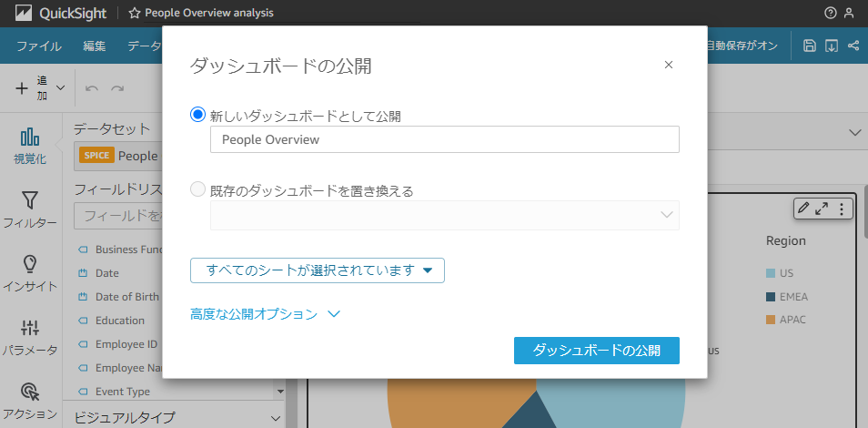Click the People Overview analysis title

(209, 14)
